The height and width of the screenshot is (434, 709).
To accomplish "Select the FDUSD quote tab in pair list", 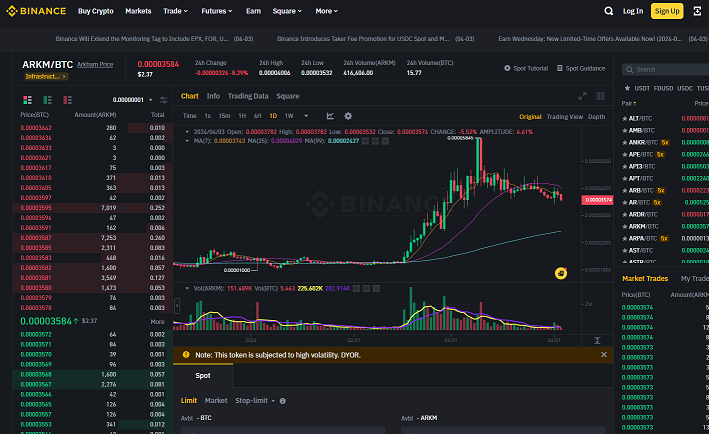I will coord(663,88).
